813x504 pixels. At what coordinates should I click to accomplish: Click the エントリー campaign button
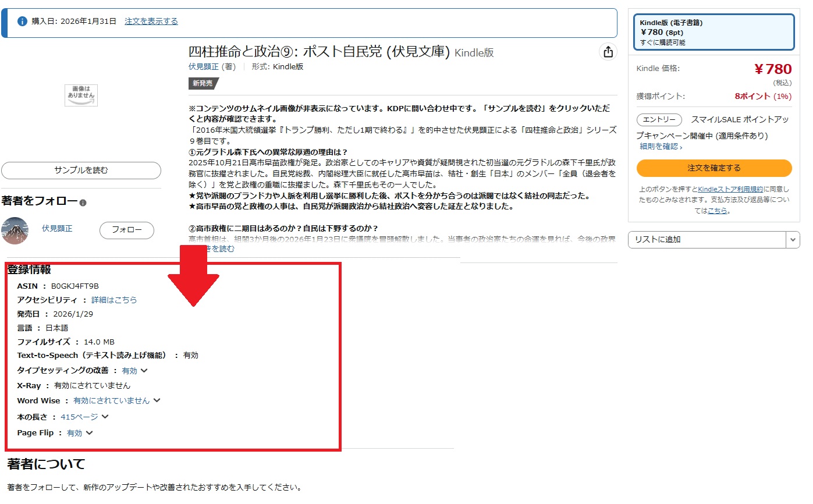[x=659, y=120]
